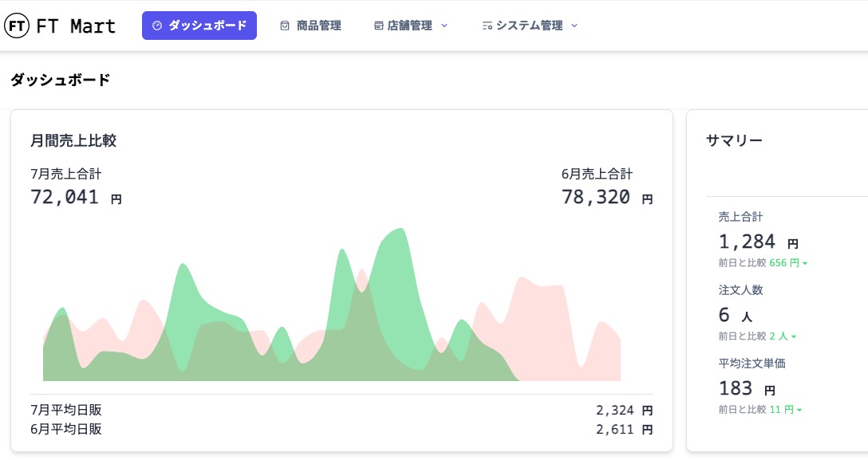Expand the システム管理 dropdown chevron

(574, 26)
